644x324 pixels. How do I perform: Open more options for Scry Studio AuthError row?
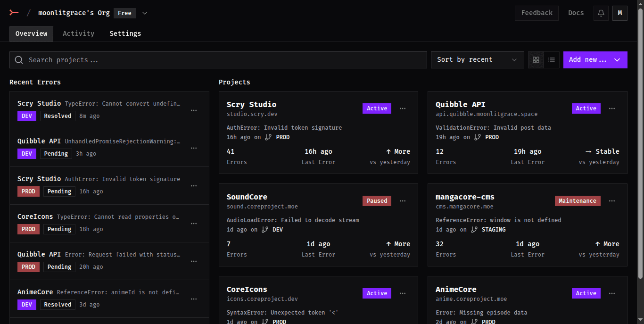tap(194, 186)
